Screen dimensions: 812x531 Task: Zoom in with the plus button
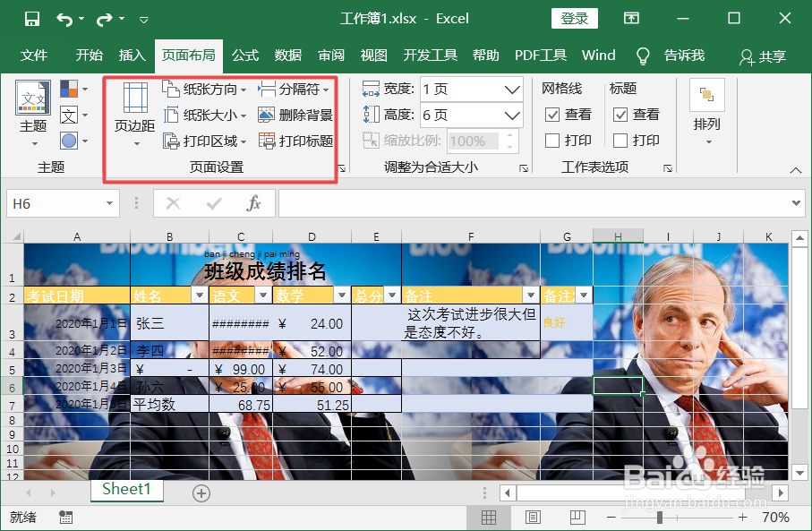pyautogui.click(x=743, y=517)
